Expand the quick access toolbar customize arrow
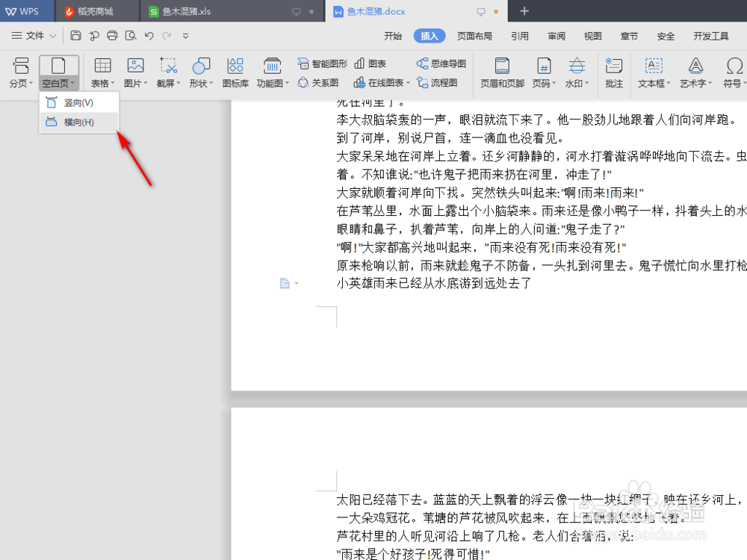This screenshot has width=747, height=560. point(185,36)
